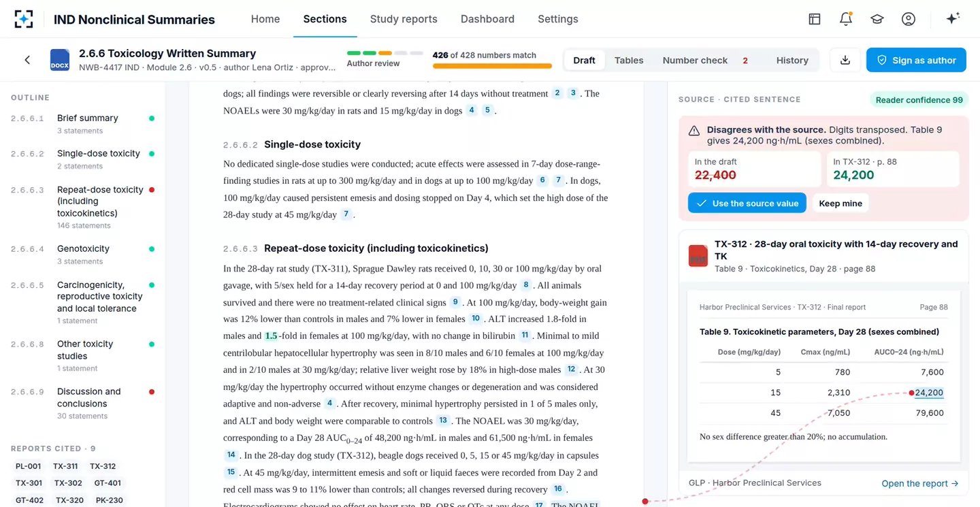This screenshot has width=980, height=507.
Task: Use the source value
Action: [747, 203]
